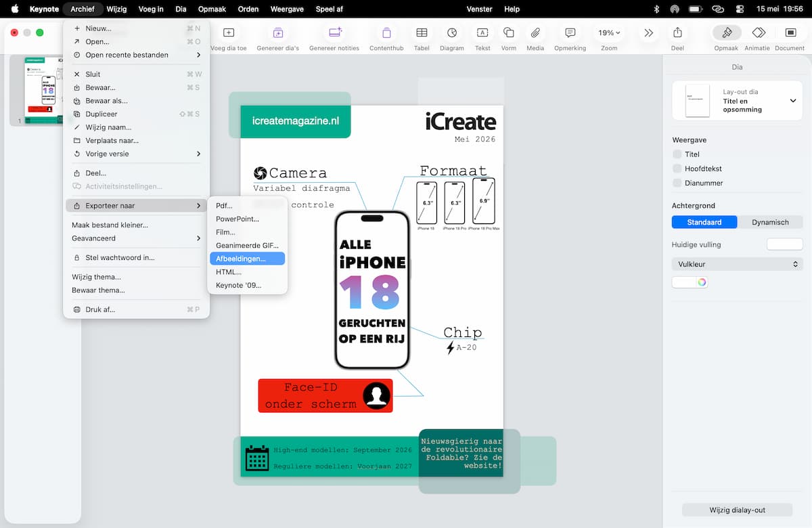Choose Dupliceer menu item
Image resolution: width=812 pixels, height=528 pixels.
137,114
